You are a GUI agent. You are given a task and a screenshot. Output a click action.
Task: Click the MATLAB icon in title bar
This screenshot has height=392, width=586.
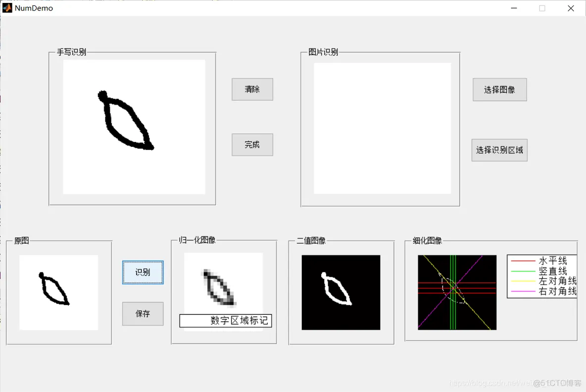tap(7, 8)
